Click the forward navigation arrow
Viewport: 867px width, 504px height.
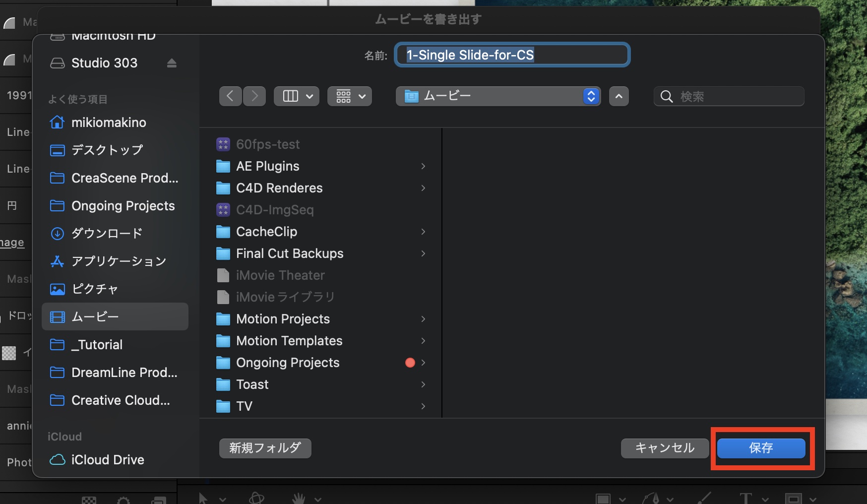254,96
